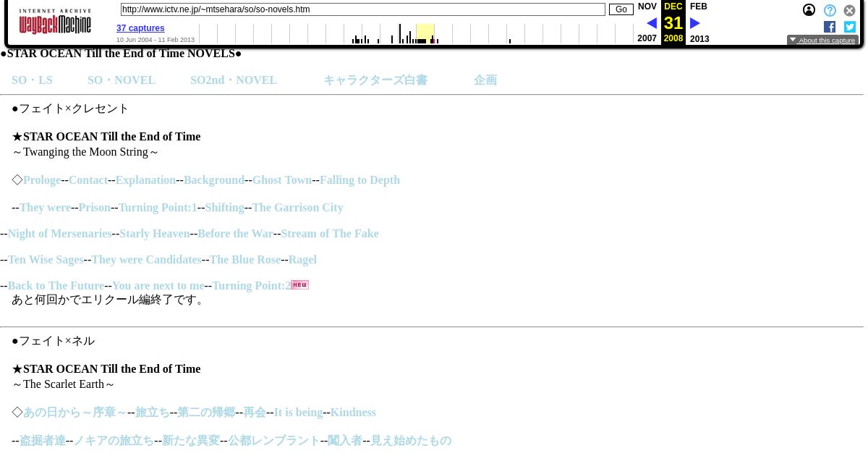This screenshot has width=868, height=456.
Task: Open the Kindness chapter link
Action: click(x=353, y=413)
